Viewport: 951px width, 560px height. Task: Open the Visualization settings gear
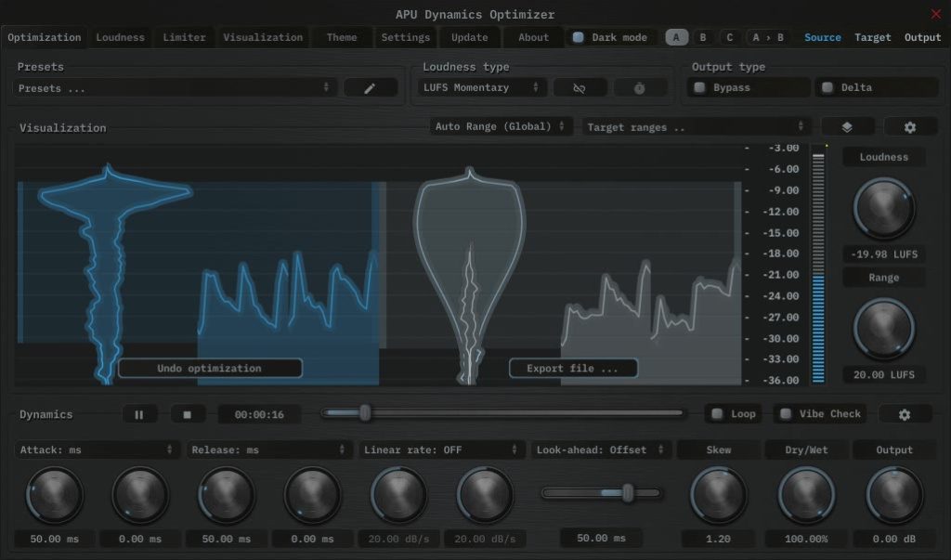(910, 126)
